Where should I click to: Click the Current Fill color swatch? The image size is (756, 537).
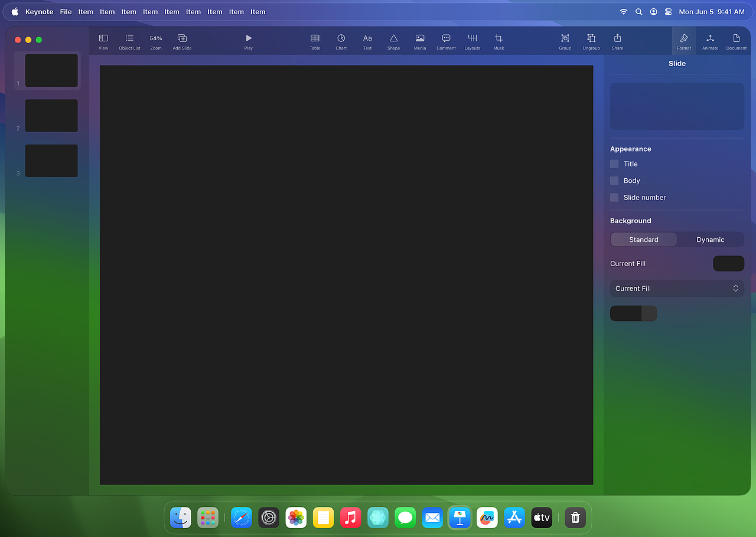[728, 263]
